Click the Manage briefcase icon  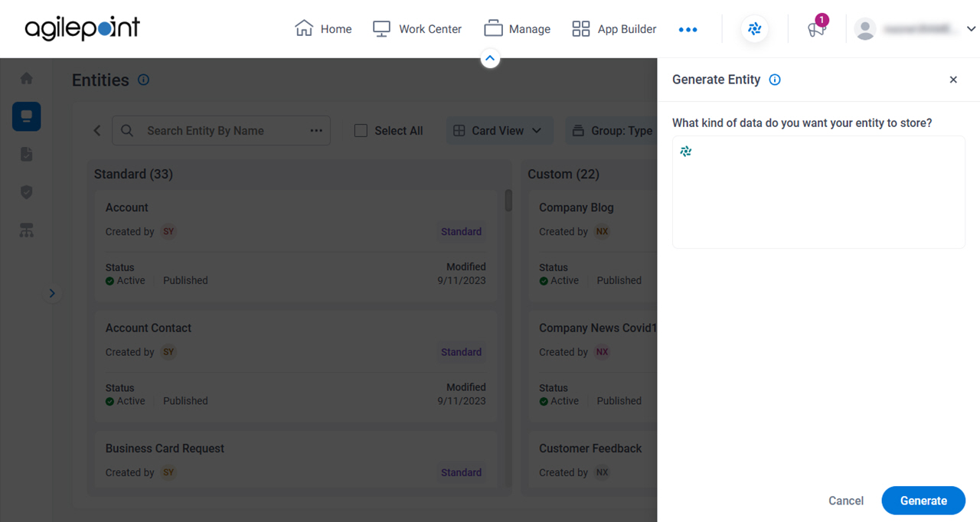point(493,29)
